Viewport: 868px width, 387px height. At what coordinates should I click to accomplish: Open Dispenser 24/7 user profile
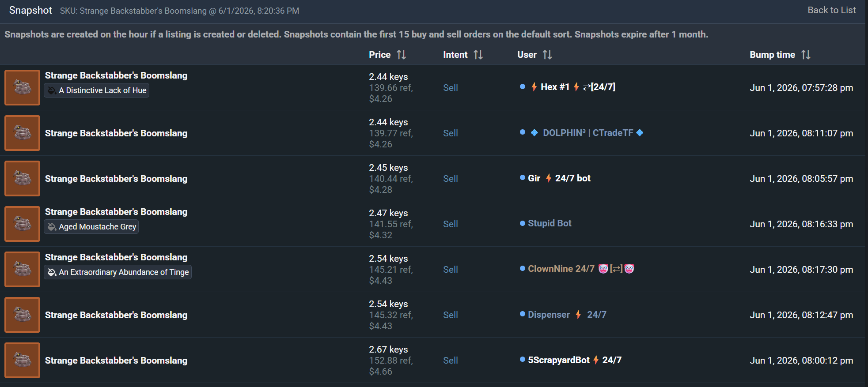(x=567, y=315)
